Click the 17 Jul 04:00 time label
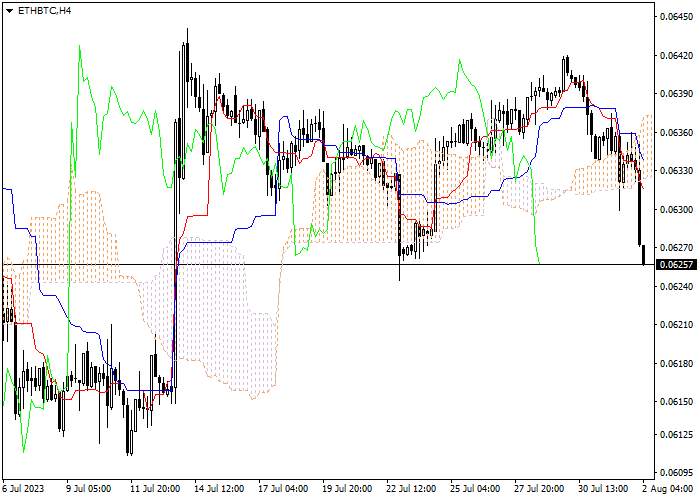Screen dimensions: 700x500 coord(284,488)
